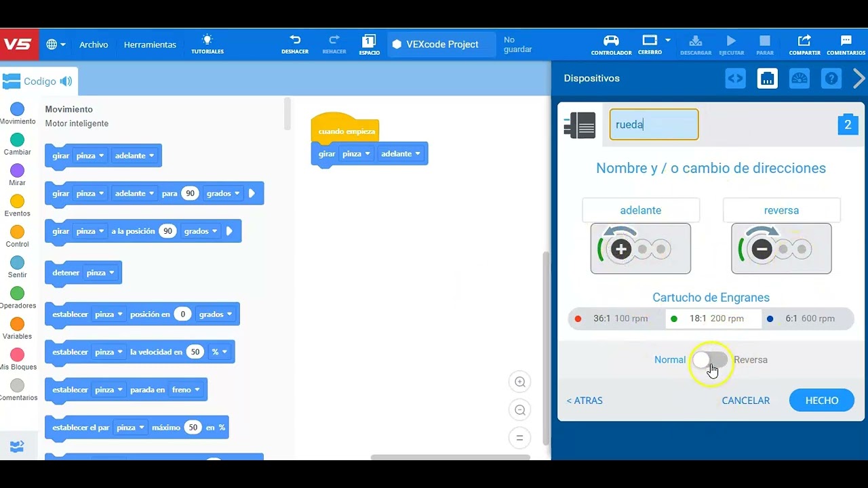Open the code viewer icon

tap(735, 79)
